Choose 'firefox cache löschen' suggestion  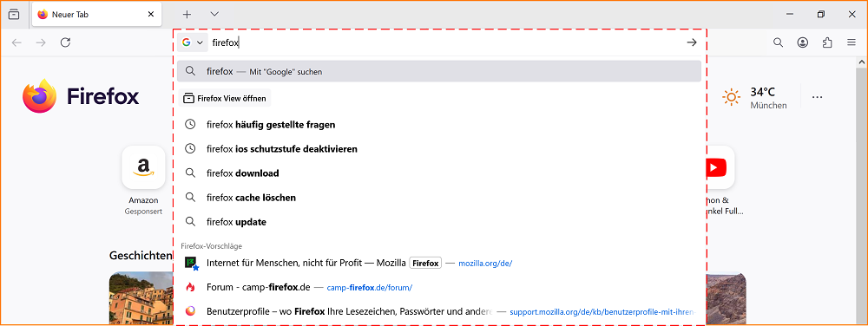(x=439, y=198)
